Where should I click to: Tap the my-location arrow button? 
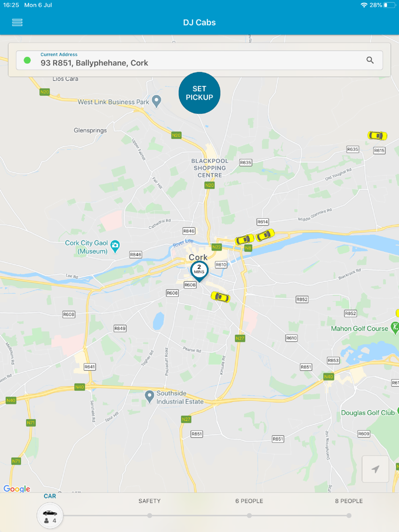375,469
